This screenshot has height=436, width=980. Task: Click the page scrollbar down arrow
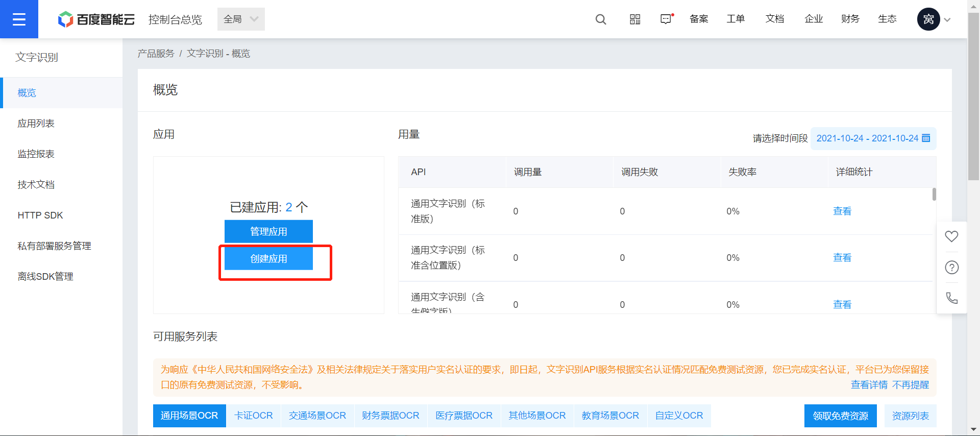973,430
